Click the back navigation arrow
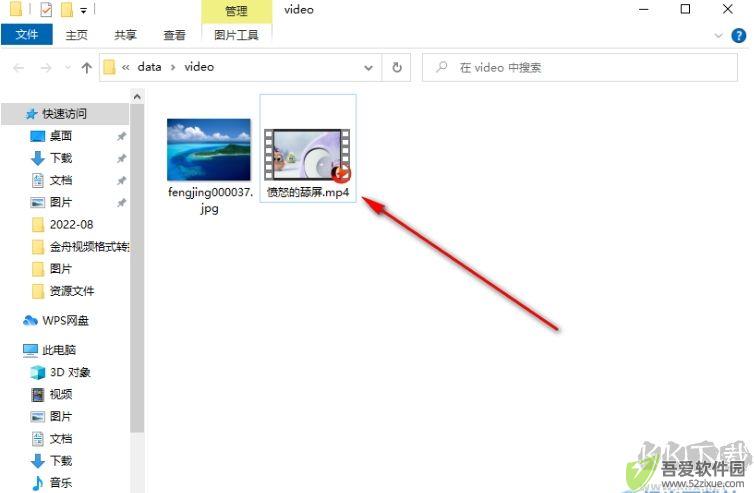754x493 pixels. [x=19, y=68]
